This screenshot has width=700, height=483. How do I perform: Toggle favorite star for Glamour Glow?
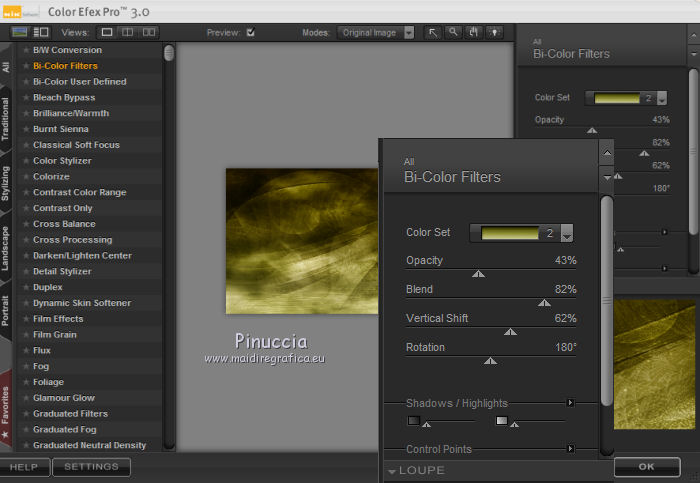point(26,398)
